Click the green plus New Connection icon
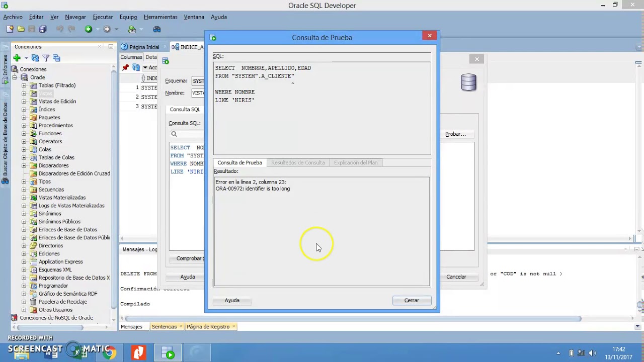The width and height of the screenshot is (644, 362). (17, 58)
